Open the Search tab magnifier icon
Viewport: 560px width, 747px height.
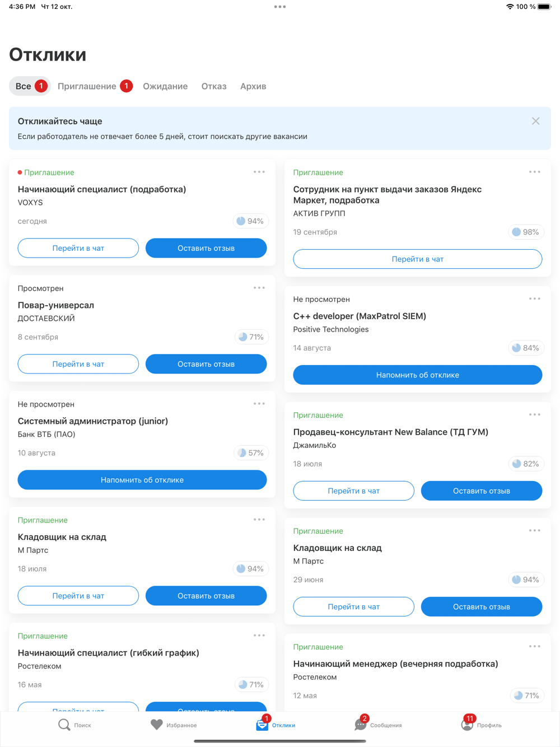pyautogui.click(x=64, y=725)
